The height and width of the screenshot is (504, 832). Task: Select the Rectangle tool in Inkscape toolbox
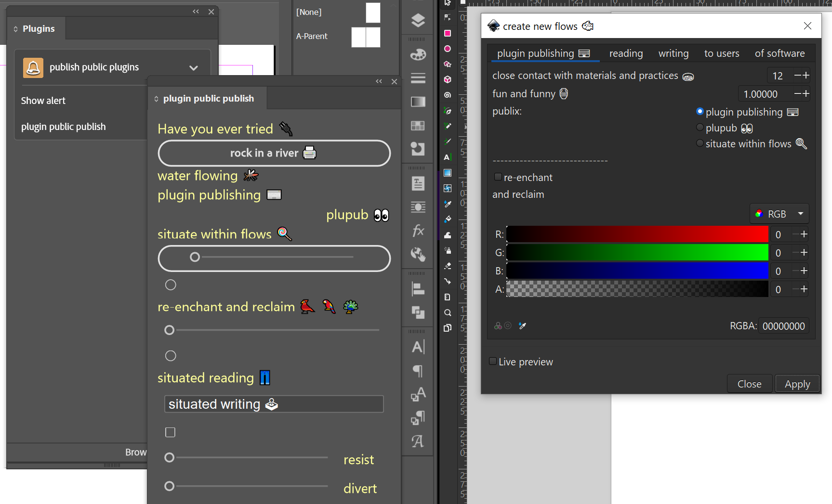click(x=448, y=33)
